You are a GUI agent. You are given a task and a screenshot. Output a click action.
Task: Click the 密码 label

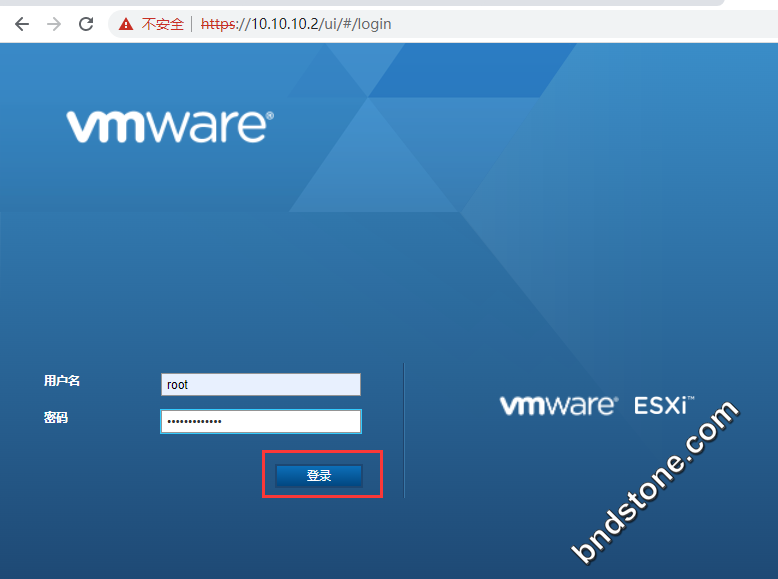click(x=56, y=418)
